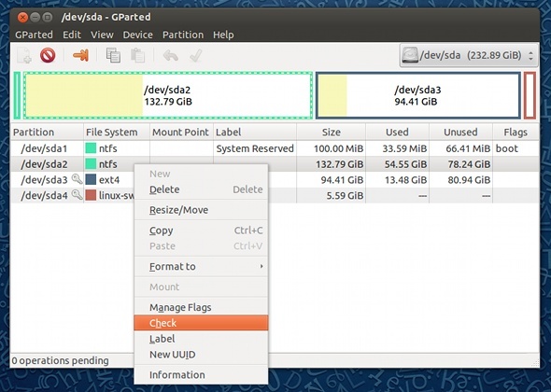Click the orange Resize/Move arrow toolbar icon

pos(80,55)
